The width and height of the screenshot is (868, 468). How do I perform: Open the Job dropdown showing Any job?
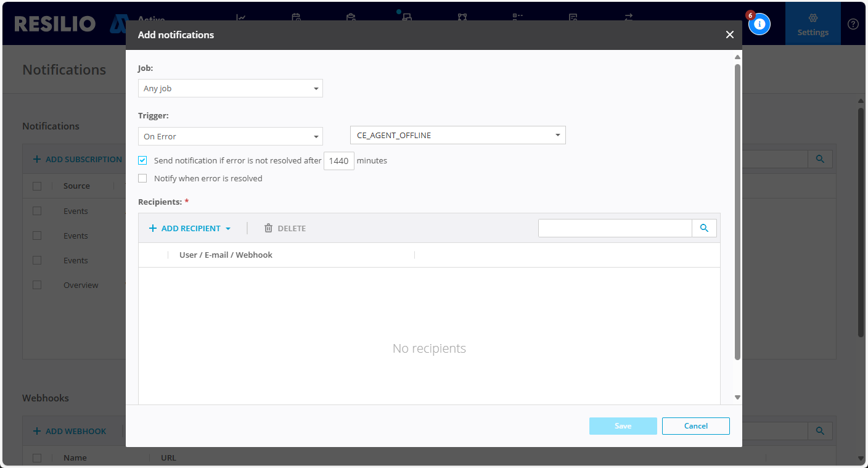click(x=230, y=88)
